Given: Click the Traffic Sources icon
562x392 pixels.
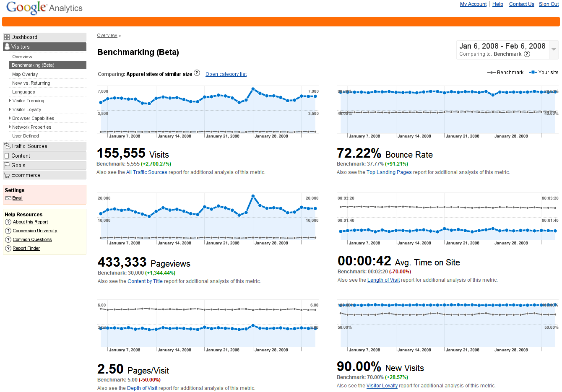Looking at the screenshot, I should (7, 146).
